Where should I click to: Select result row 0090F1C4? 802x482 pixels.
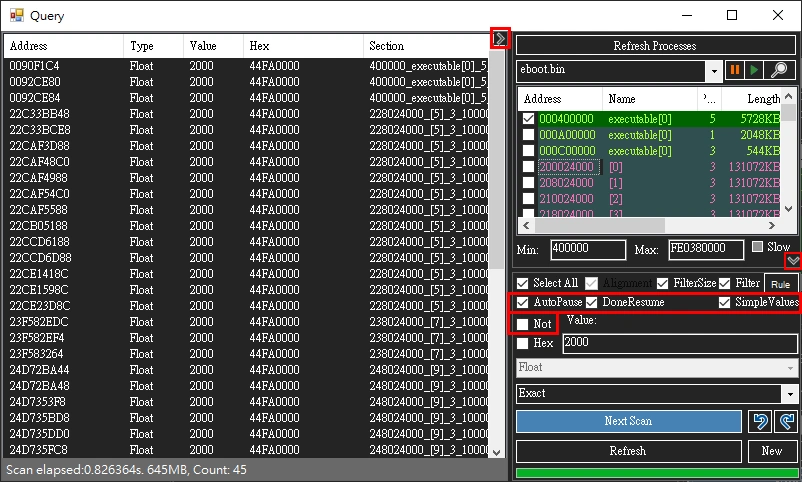pyautogui.click(x=246, y=66)
